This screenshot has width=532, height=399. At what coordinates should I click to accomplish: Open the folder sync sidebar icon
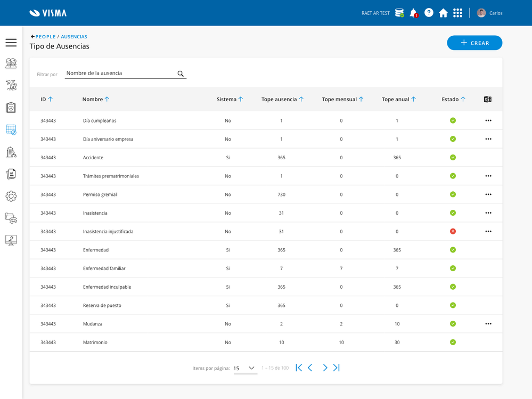[11, 218]
